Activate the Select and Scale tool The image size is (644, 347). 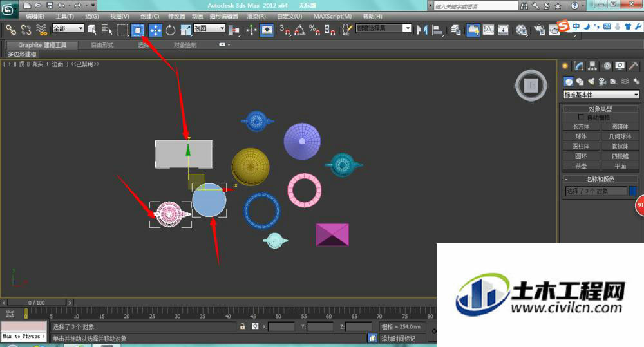186,30
